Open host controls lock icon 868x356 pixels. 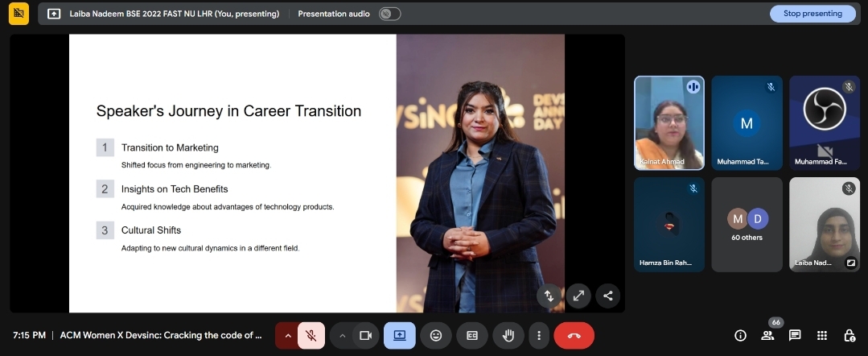849,335
